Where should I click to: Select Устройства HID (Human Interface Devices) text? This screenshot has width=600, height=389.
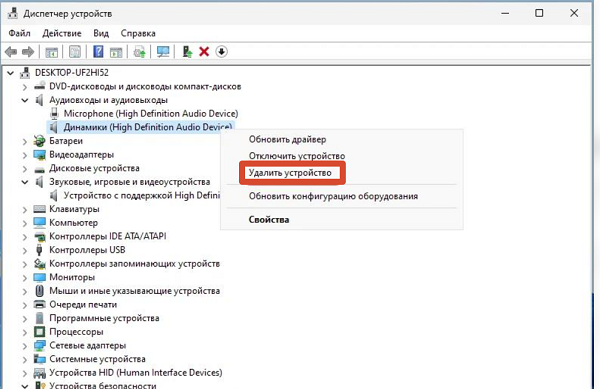(136, 373)
